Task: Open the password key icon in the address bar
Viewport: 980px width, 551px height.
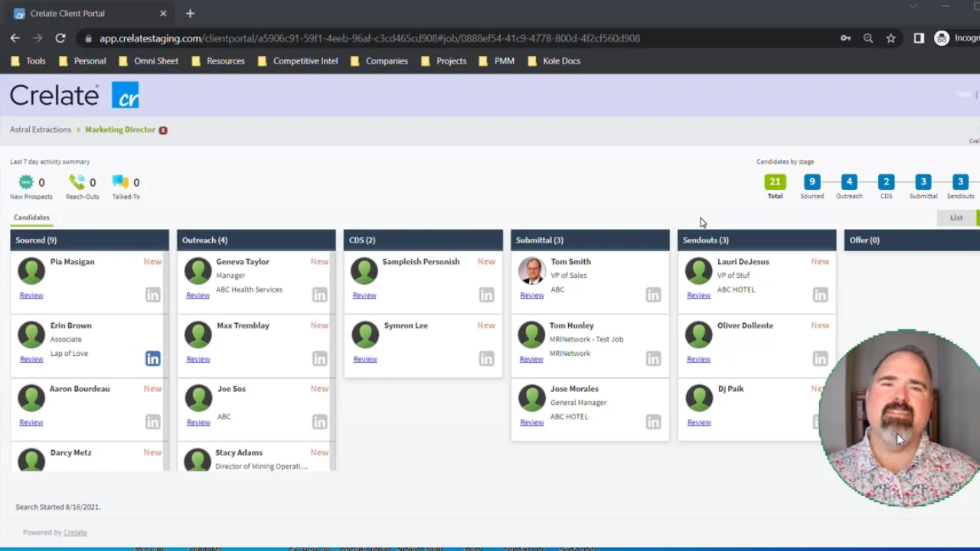Action: 845,38
